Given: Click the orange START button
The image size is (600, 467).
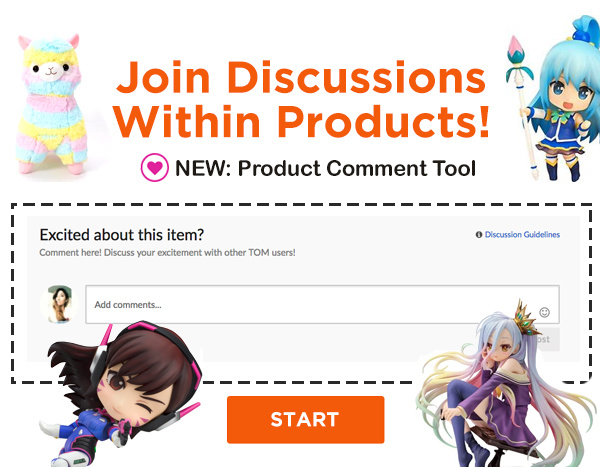Looking at the screenshot, I should pyautogui.click(x=305, y=420).
